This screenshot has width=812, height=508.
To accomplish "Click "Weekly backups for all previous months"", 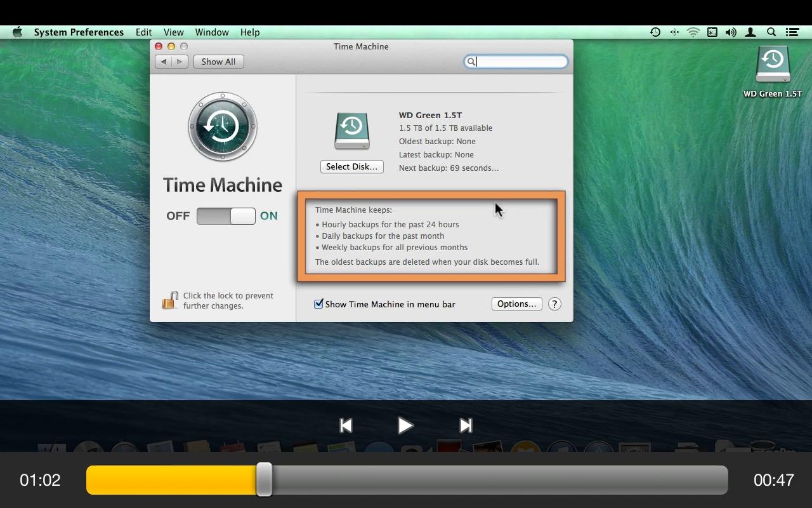I will [x=395, y=247].
